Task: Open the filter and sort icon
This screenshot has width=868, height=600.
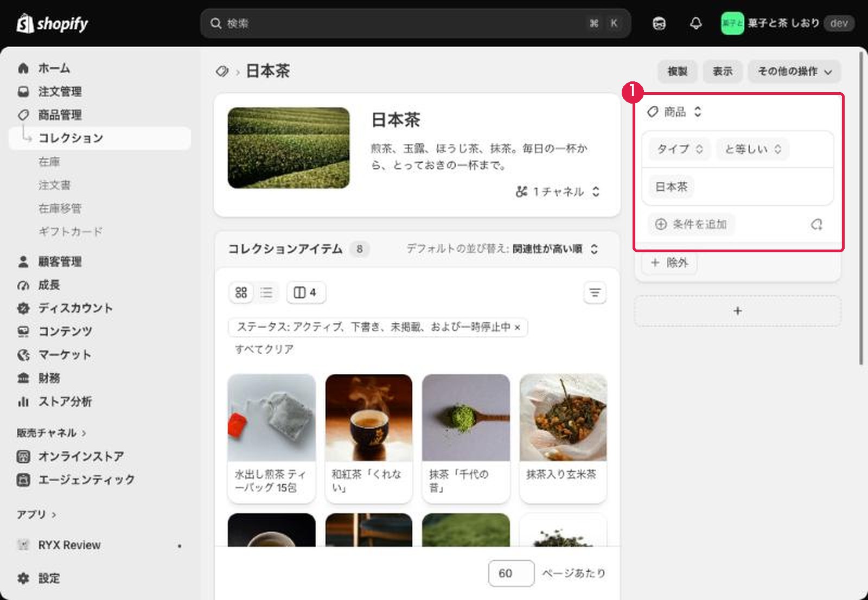Action: (595, 293)
